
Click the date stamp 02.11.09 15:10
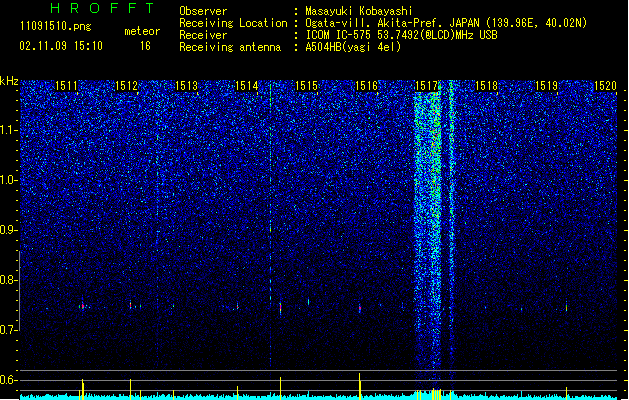[61, 46]
